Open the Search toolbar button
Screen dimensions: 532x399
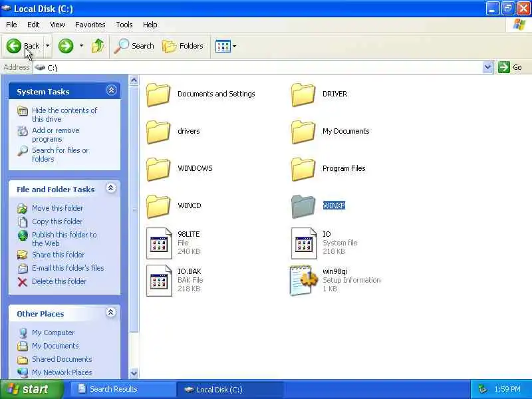(x=134, y=46)
